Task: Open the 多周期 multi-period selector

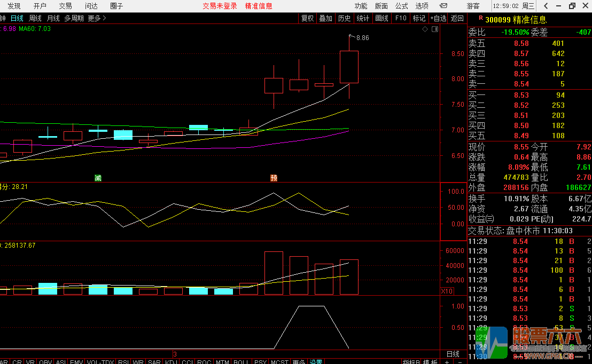Action: pos(74,18)
